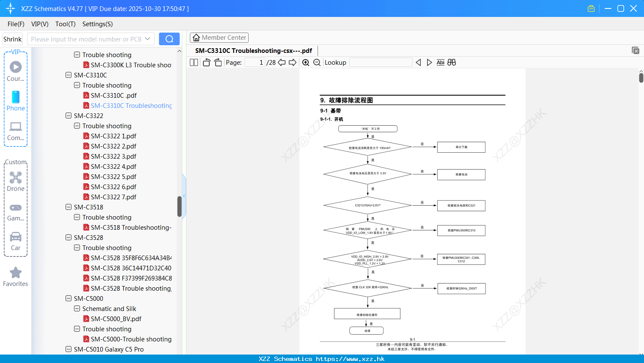The height and width of the screenshot is (363, 644).
Task: Open SM-C3518 Troubleshooting file
Action: coord(131,227)
